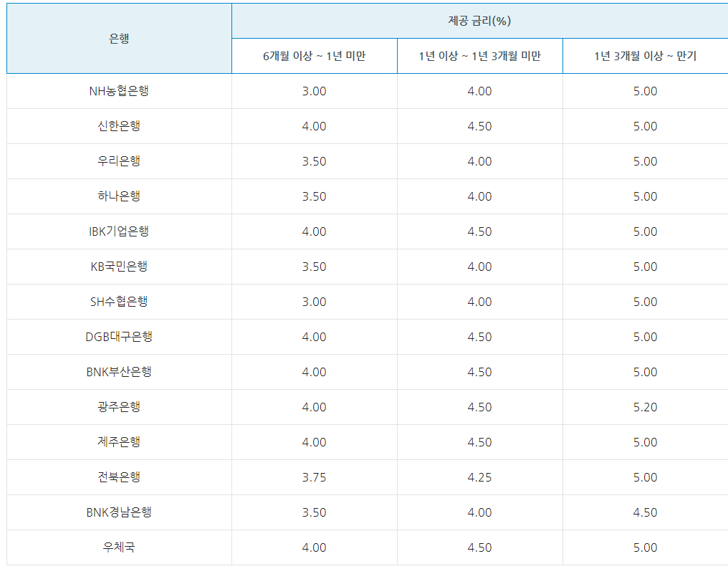The width and height of the screenshot is (728, 579).
Task: Select 전북은행 rate 5.00
Action: coord(646,477)
